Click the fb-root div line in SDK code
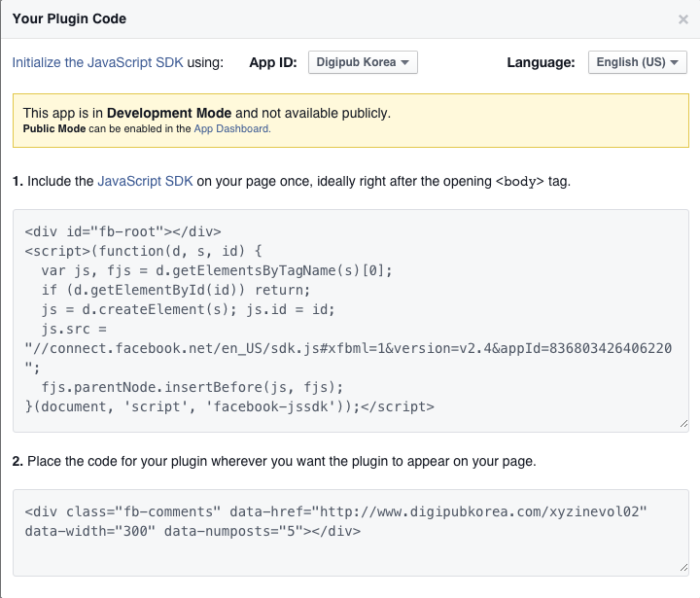The image size is (700, 598). [123, 231]
